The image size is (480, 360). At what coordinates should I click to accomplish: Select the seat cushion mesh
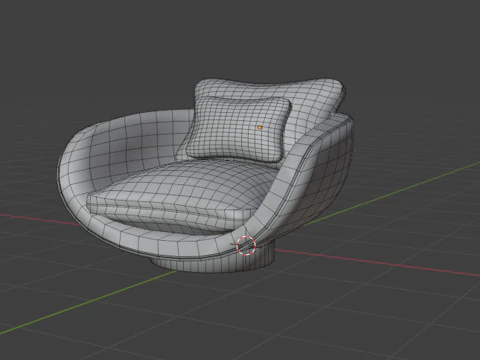(x=182, y=195)
